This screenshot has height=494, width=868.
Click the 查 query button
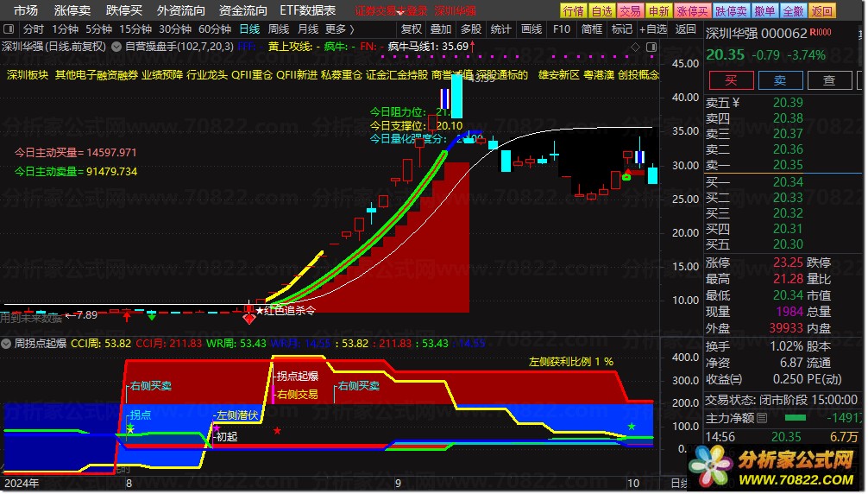[829, 80]
